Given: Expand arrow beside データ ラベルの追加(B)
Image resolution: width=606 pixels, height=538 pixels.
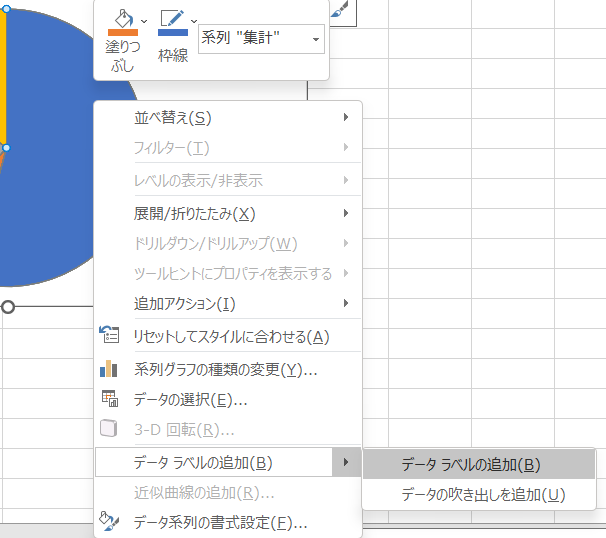Looking at the screenshot, I should tap(346, 462).
